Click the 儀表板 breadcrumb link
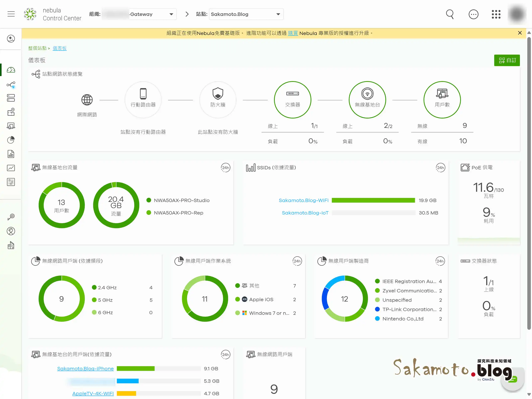532x399 pixels. [x=60, y=48]
